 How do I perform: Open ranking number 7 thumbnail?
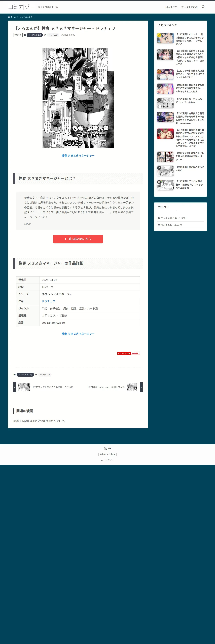tap(165, 134)
